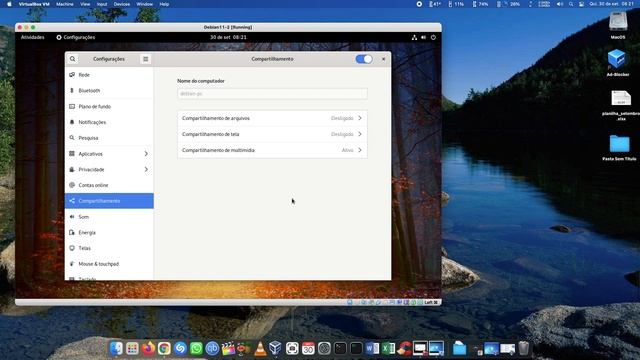The height and width of the screenshot is (360, 640).
Task: Select Pesquisa in settings sidebar
Action: [109, 138]
